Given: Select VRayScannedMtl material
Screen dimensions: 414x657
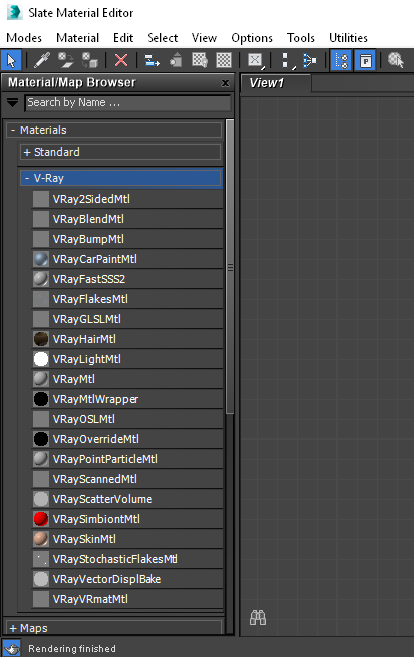Looking at the screenshot, I should [127, 479].
